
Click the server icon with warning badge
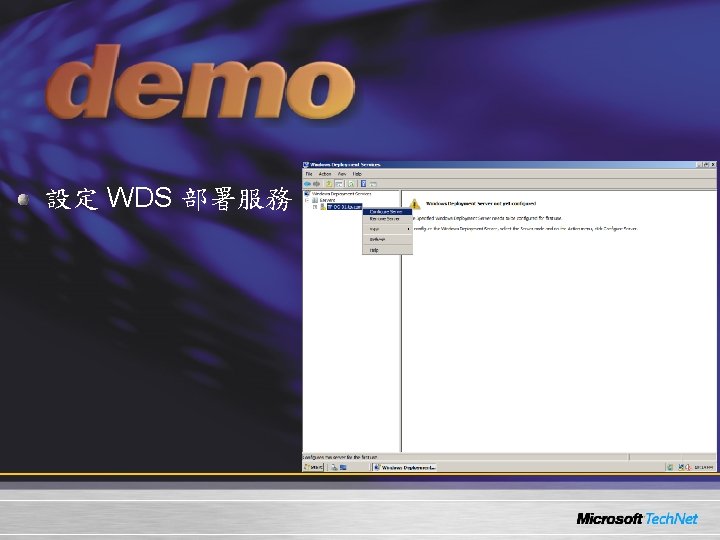pos(323,207)
